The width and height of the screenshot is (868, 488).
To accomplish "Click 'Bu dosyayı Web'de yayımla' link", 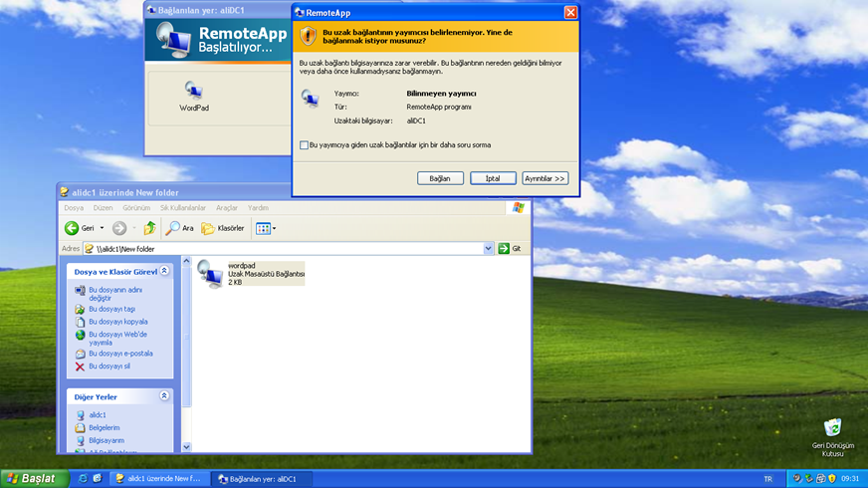I will [x=117, y=339].
